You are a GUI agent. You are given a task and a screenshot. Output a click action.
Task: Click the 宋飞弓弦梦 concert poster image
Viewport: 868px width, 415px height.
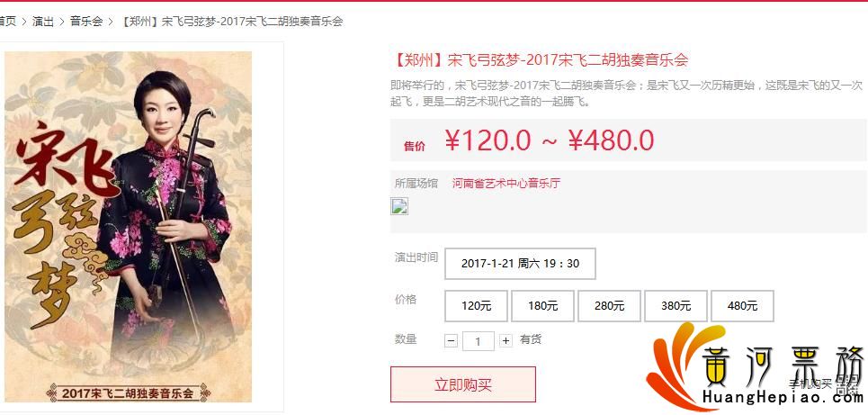click(128, 227)
